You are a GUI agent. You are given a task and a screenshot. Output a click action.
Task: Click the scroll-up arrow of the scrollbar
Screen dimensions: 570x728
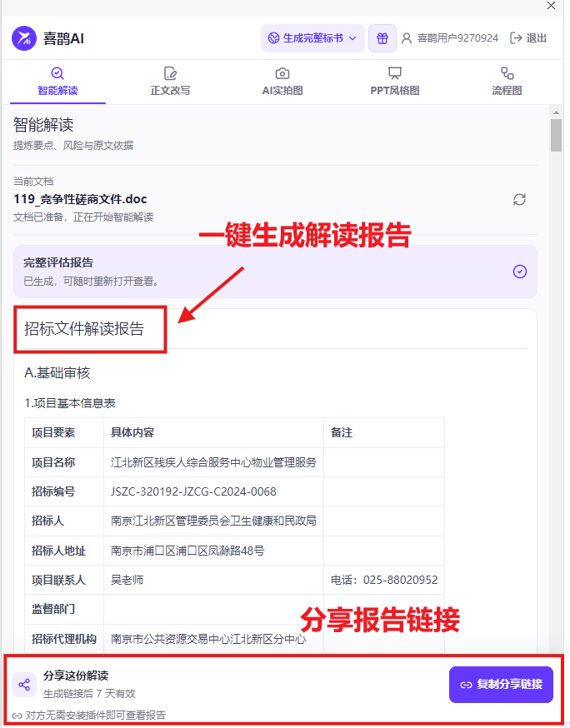coord(556,112)
